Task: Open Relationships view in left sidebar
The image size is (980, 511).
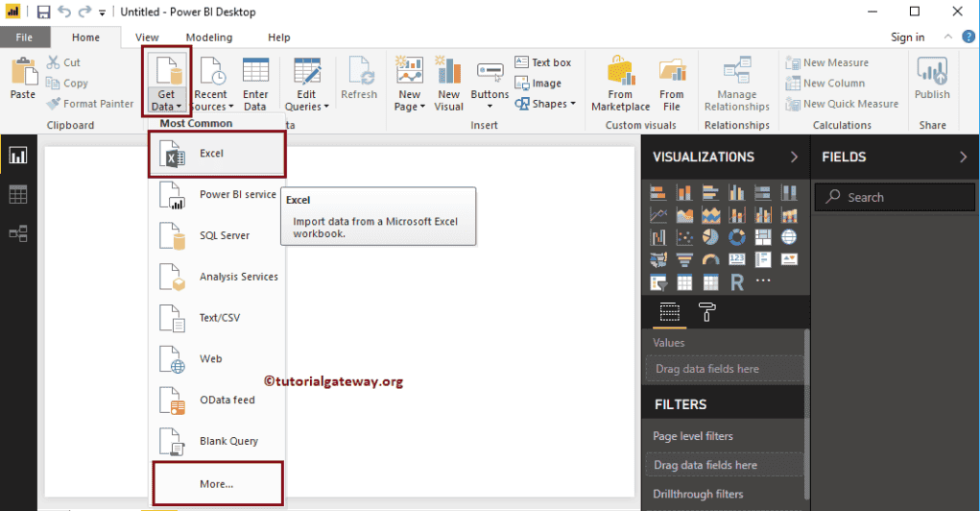Action: tap(18, 234)
